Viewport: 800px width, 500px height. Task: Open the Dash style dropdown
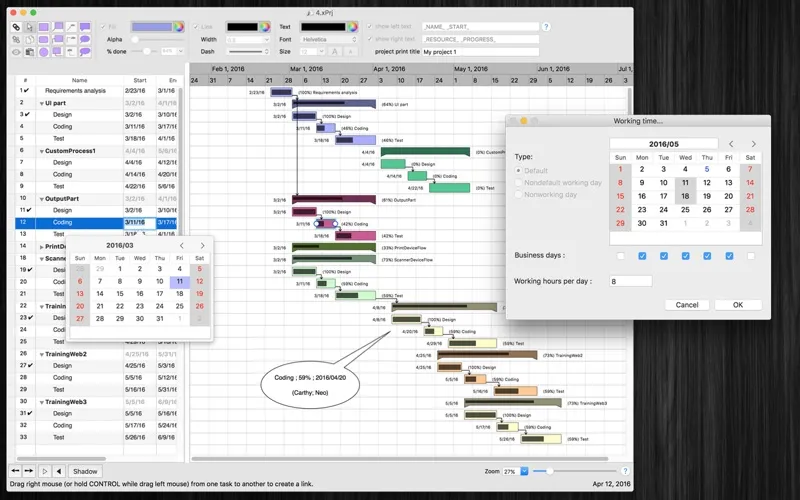pyautogui.click(x=248, y=52)
